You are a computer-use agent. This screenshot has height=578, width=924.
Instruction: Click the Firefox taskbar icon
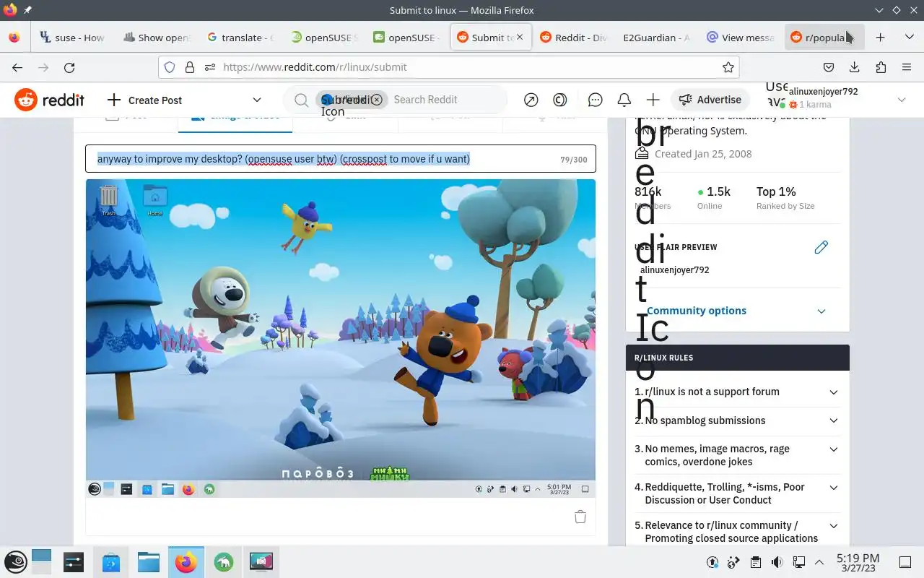point(186,561)
